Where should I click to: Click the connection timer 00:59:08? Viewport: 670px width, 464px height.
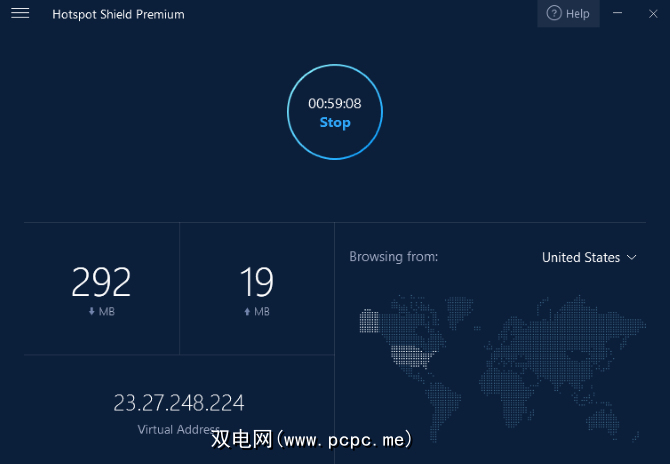(x=335, y=103)
